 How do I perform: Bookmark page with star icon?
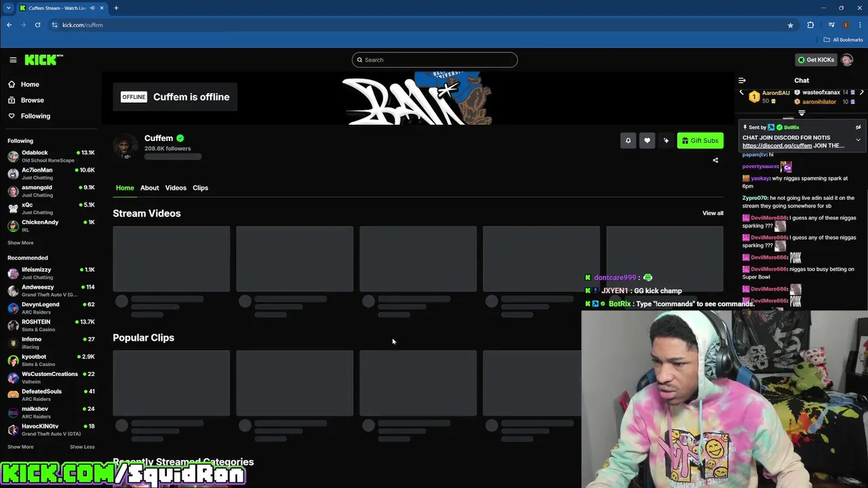pos(790,25)
